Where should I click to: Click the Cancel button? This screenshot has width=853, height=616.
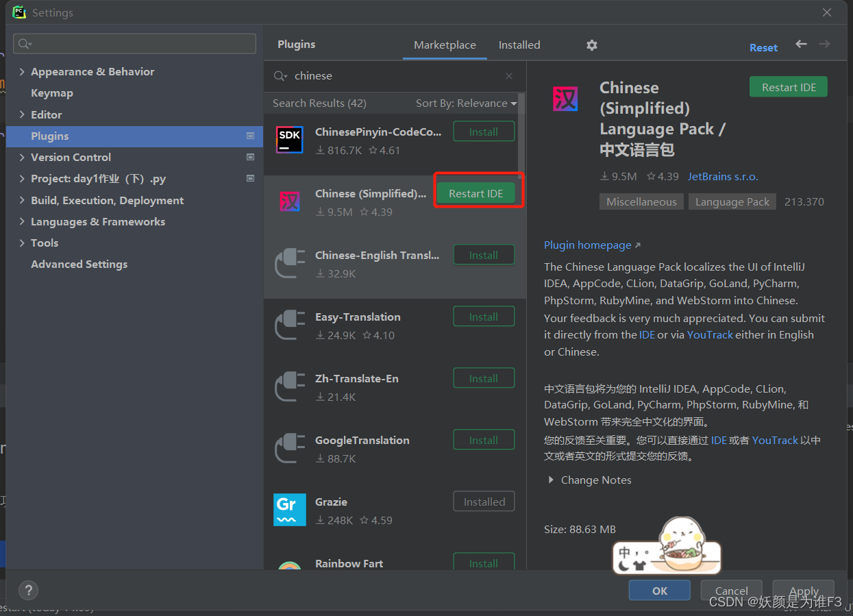click(732, 591)
